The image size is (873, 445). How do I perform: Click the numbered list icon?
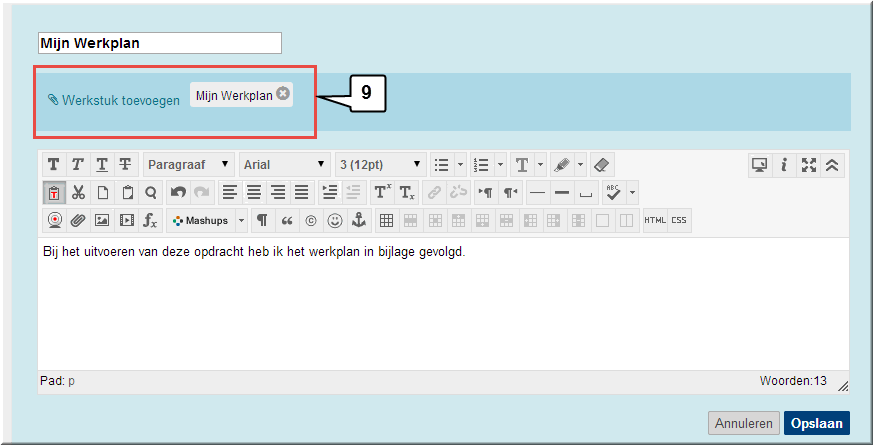point(482,165)
